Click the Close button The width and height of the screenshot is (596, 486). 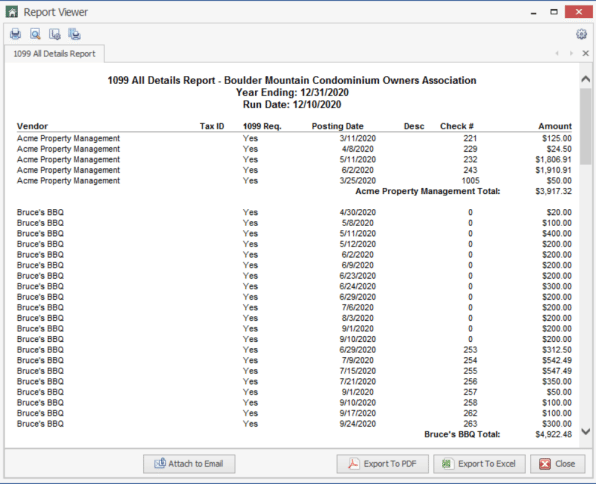tap(558, 464)
